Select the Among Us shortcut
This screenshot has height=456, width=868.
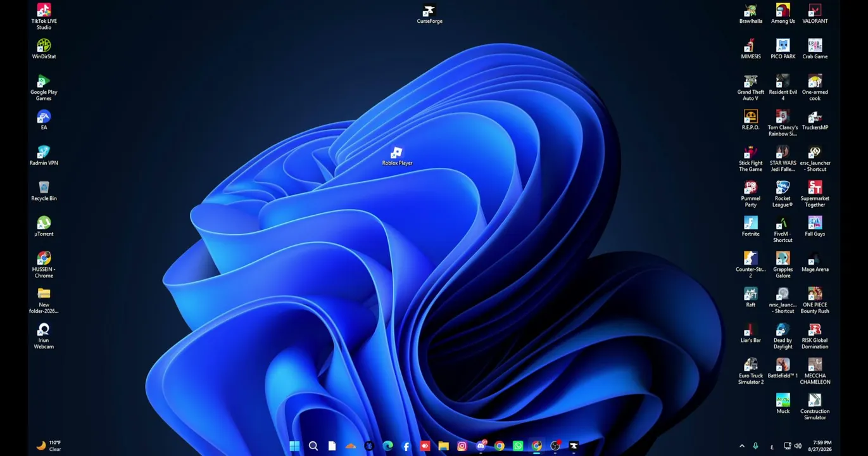783,14
